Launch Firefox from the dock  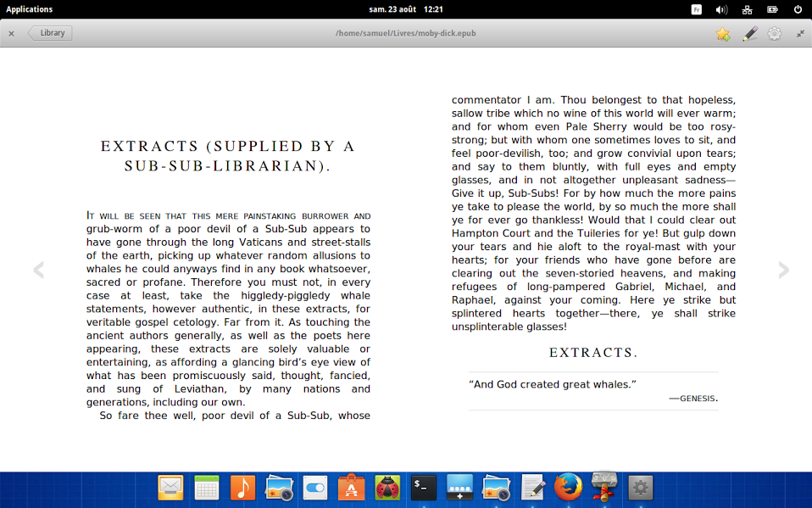(568, 488)
